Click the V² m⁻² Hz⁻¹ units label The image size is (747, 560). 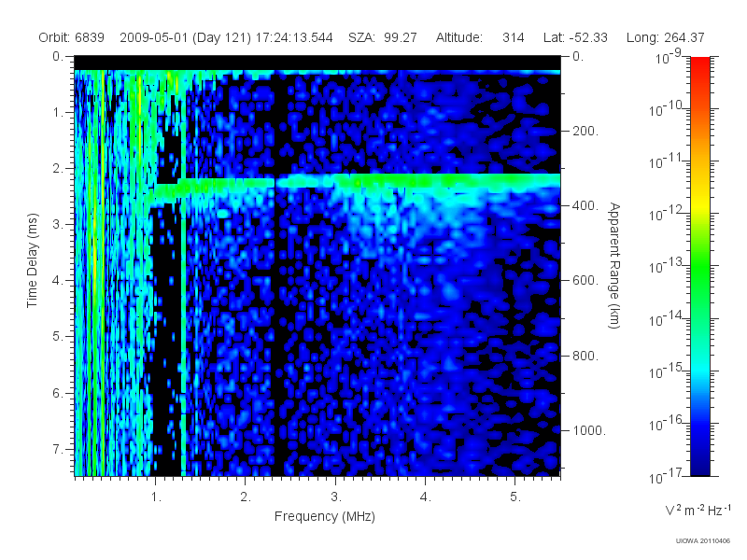698,510
